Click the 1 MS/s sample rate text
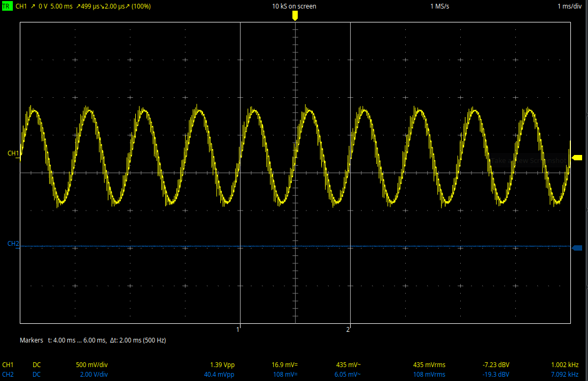Screen dimensions: 588x381 coord(439,6)
